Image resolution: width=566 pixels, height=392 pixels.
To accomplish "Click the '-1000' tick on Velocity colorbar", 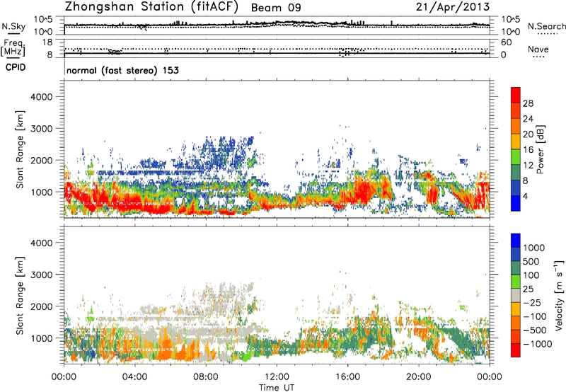I will (537, 344).
